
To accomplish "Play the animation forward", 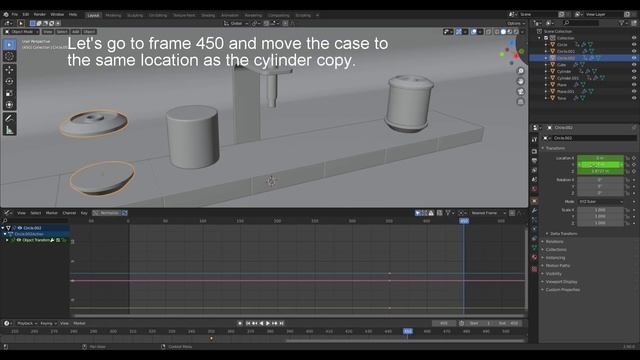I will [268, 323].
